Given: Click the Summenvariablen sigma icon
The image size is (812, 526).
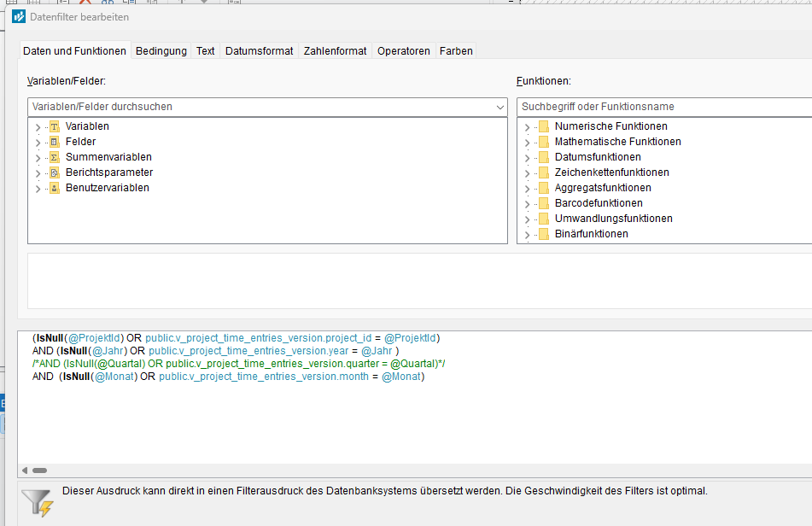Looking at the screenshot, I should (55, 157).
